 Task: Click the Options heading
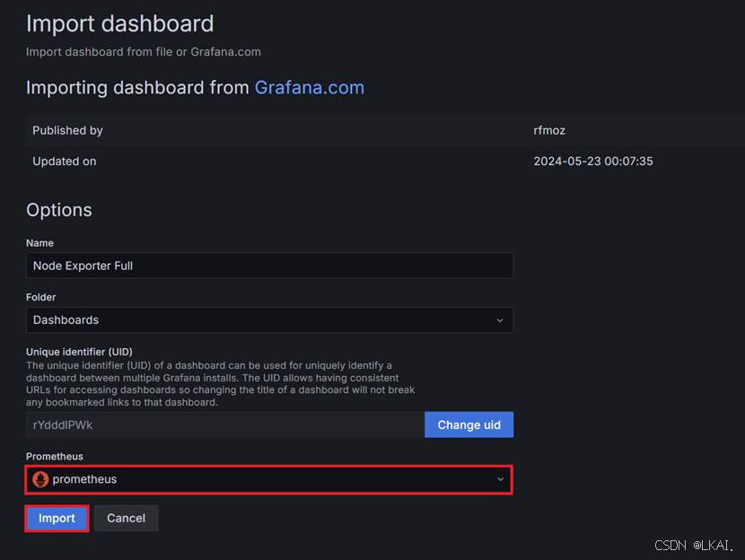pos(59,210)
